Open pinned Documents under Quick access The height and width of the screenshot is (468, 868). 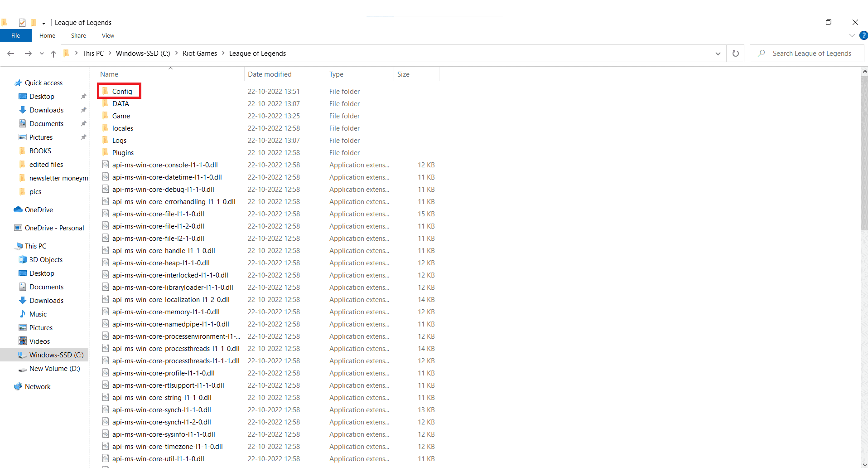click(46, 124)
